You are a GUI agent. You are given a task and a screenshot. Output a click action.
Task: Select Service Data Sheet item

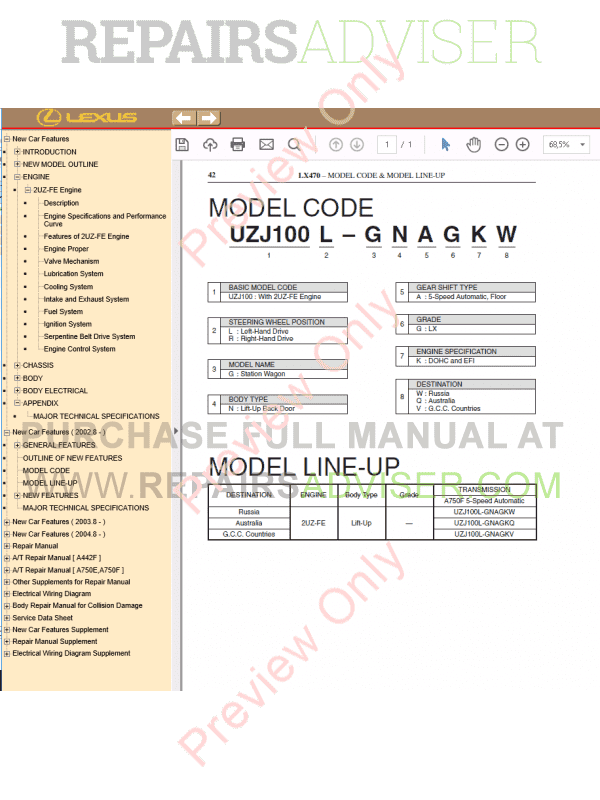[42, 618]
